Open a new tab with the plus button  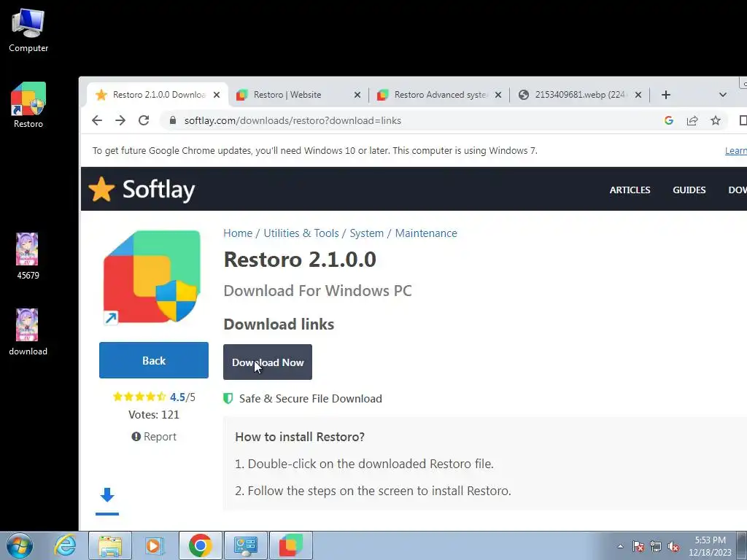(x=666, y=95)
